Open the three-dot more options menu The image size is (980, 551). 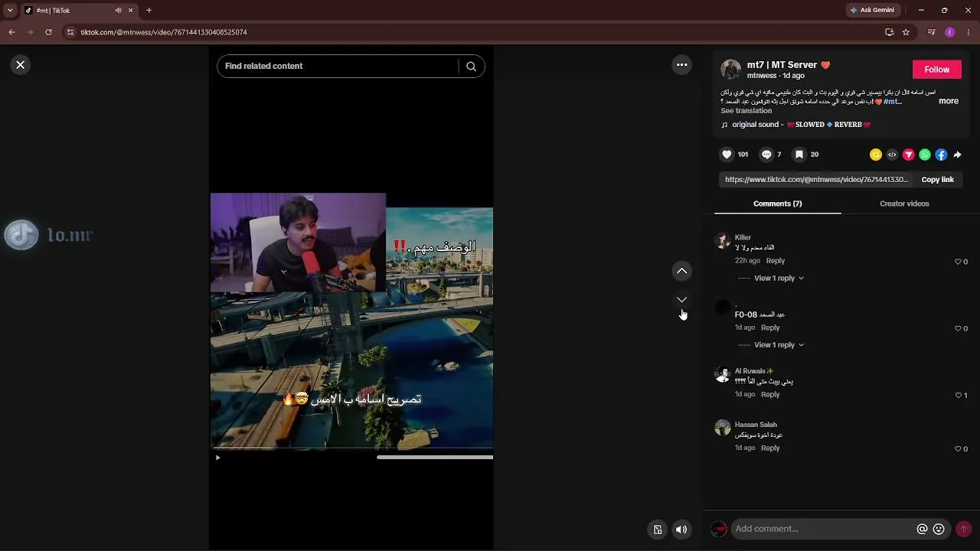681,65
